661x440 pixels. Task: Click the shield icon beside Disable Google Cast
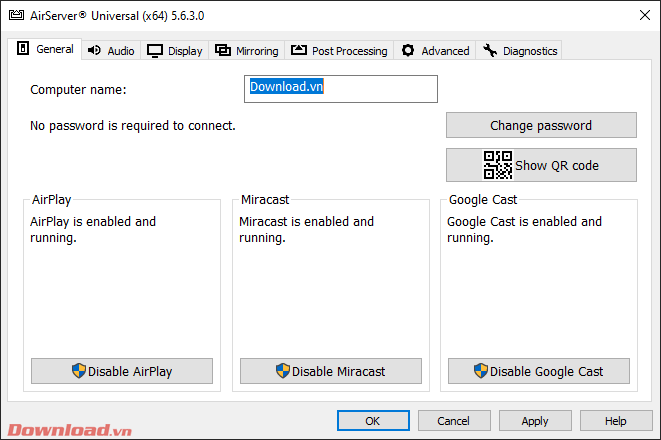tap(482, 371)
